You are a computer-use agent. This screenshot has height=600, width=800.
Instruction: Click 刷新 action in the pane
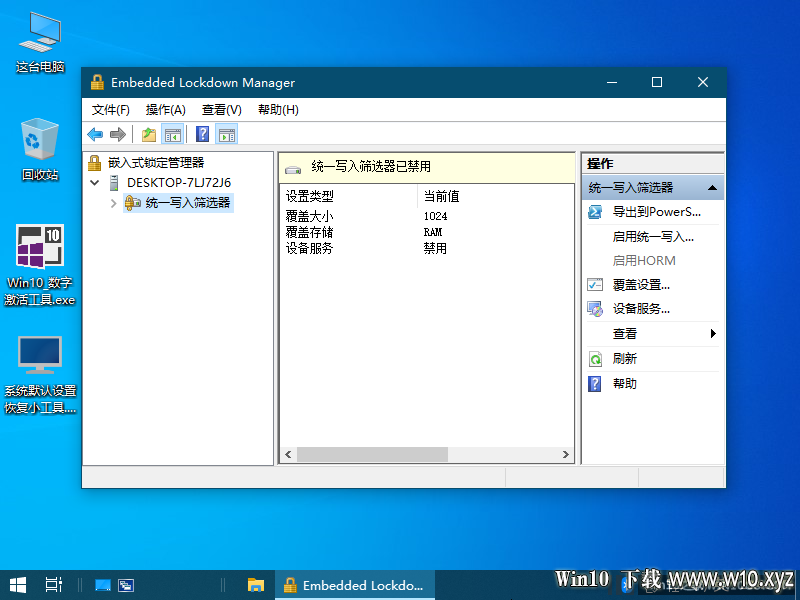624,359
